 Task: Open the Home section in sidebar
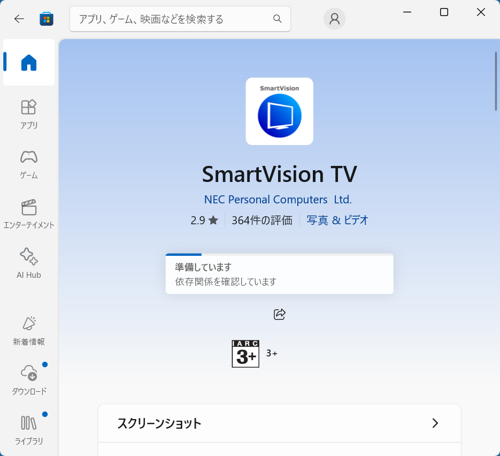click(29, 62)
